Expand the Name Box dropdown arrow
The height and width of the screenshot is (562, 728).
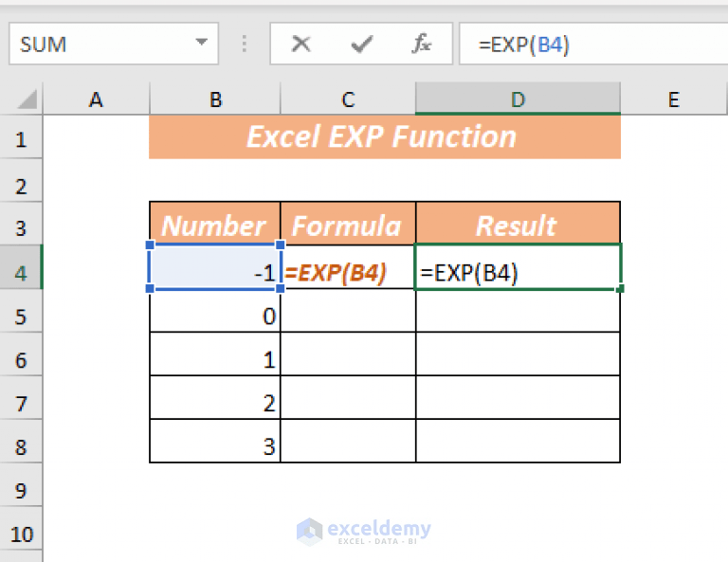pos(201,43)
